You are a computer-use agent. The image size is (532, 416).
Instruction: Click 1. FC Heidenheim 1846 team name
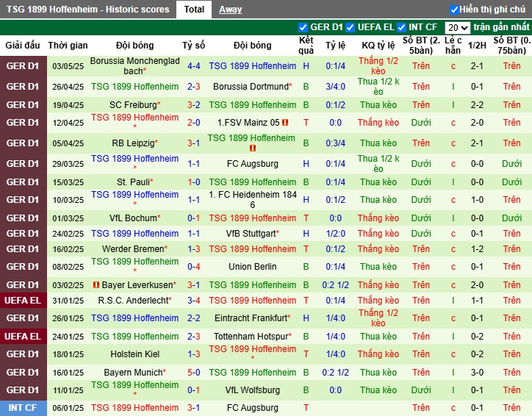pos(253,199)
